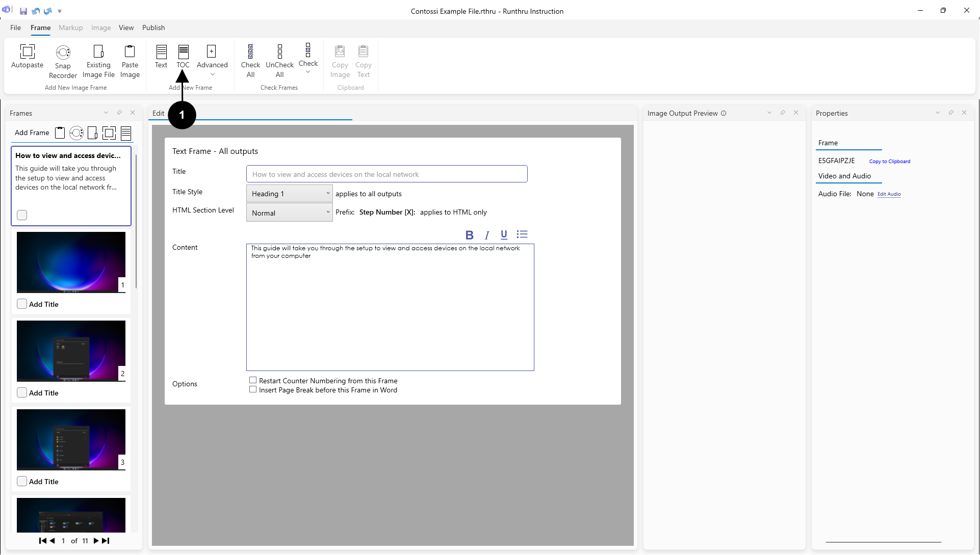Tick the checkbox for frame 1 Add Title
Viewport: 980px width, 555px height.
(22, 304)
